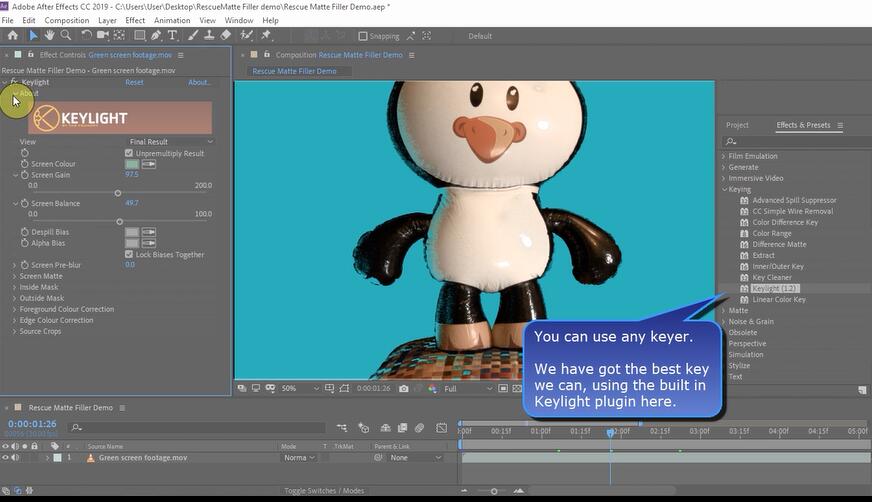
Task: Click the Effects & Presets search field
Action: 796,142
